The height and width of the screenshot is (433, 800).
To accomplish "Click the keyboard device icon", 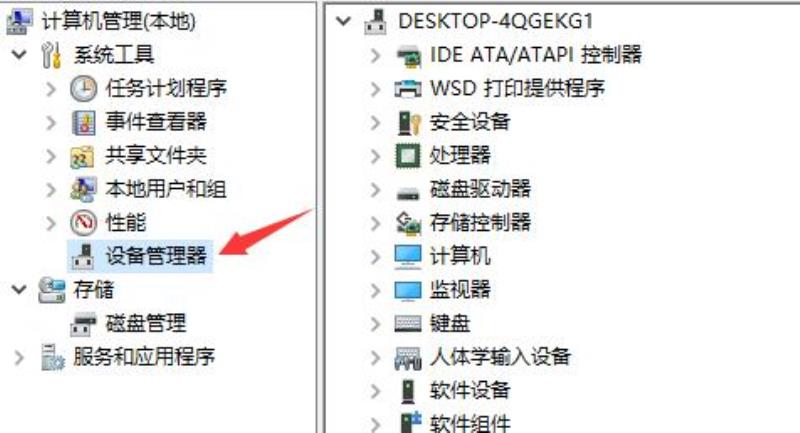I will [x=408, y=323].
